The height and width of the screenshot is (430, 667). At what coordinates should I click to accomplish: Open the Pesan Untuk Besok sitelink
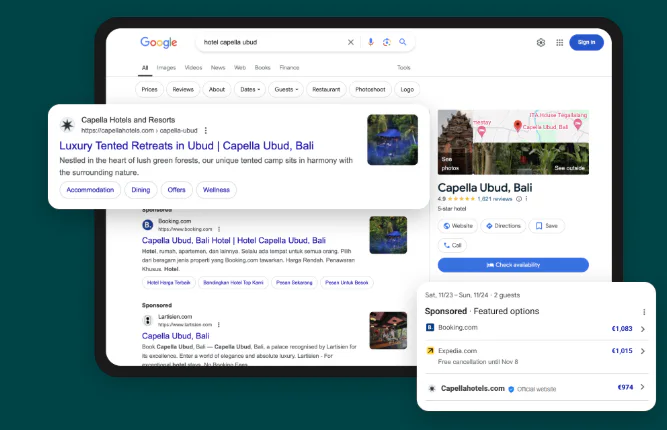click(x=347, y=282)
